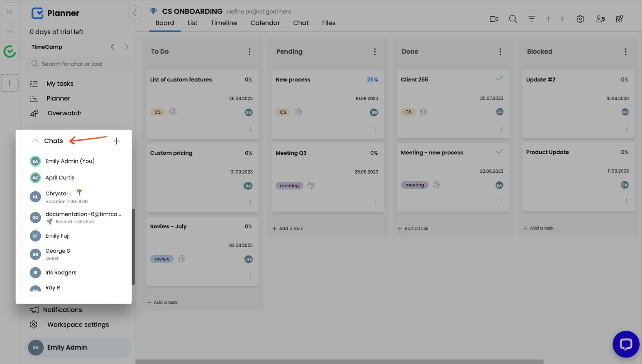Toggle the completed checkmark on Client 255
Image resolution: width=642 pixels, height=364 pixels.
click(499, 78)
